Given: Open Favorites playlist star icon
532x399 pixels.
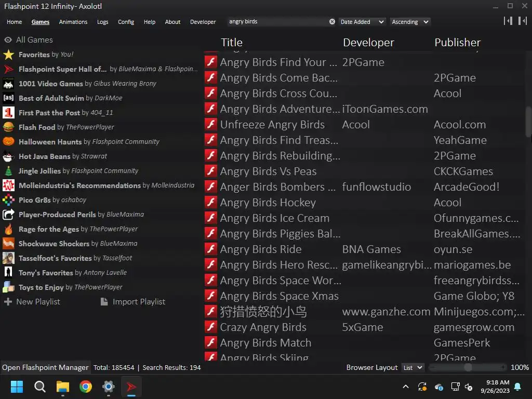Looking at the screenshot, I should (x=8, y=54).
